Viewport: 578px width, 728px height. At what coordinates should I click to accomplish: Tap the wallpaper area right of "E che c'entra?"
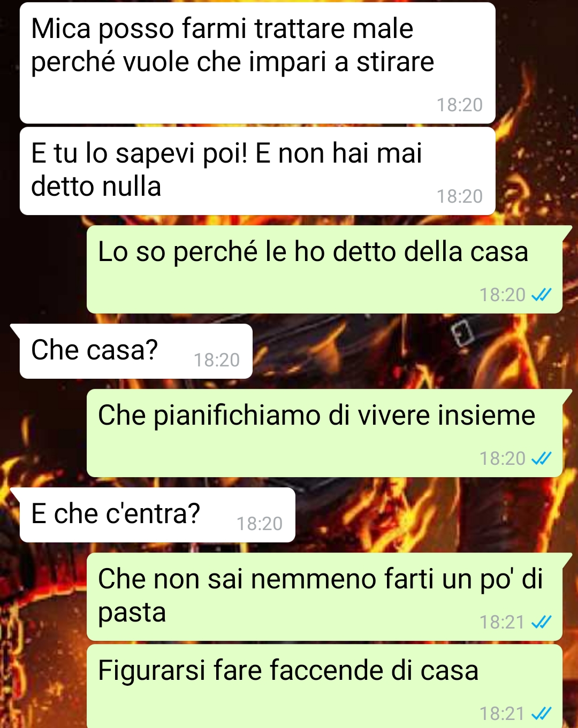436,515
